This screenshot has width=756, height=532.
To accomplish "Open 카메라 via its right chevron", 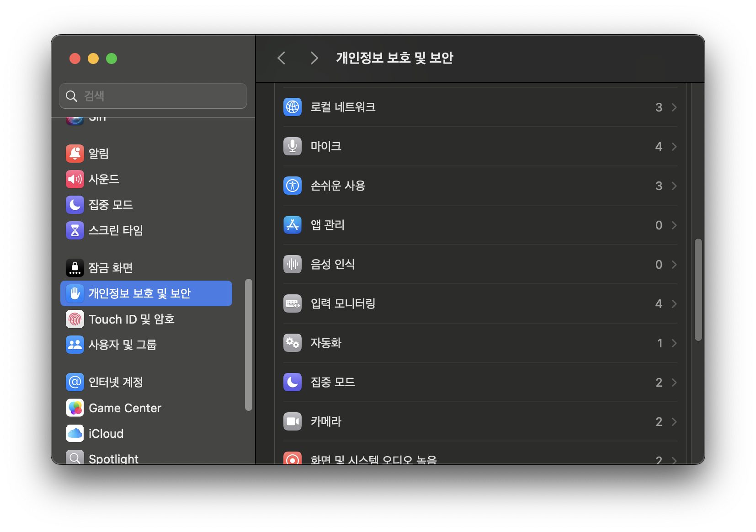I will point(674,421).
